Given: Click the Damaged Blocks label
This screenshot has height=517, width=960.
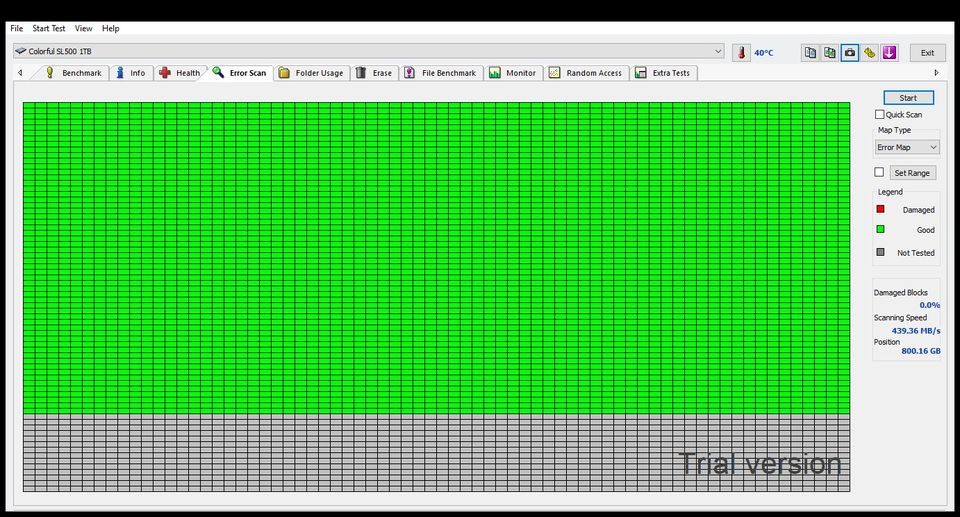Looking at the screenshot, I should click(x=901, y=293).
